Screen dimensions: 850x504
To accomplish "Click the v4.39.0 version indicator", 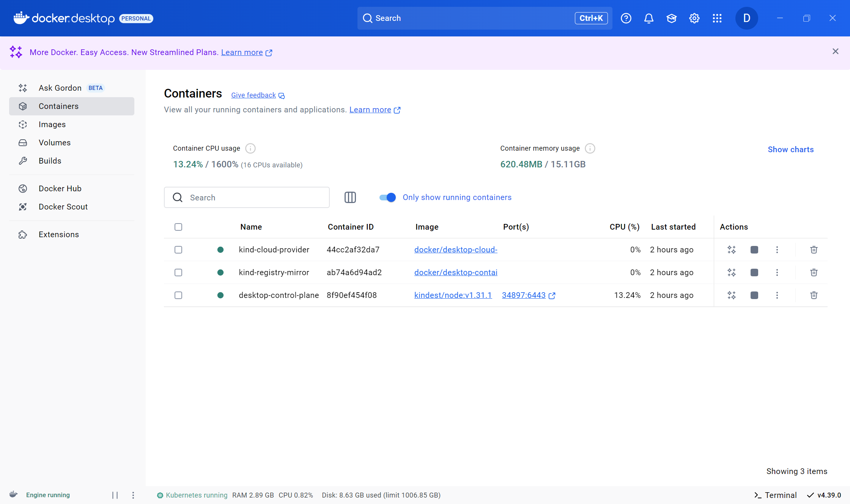I will tap(824, 495).
